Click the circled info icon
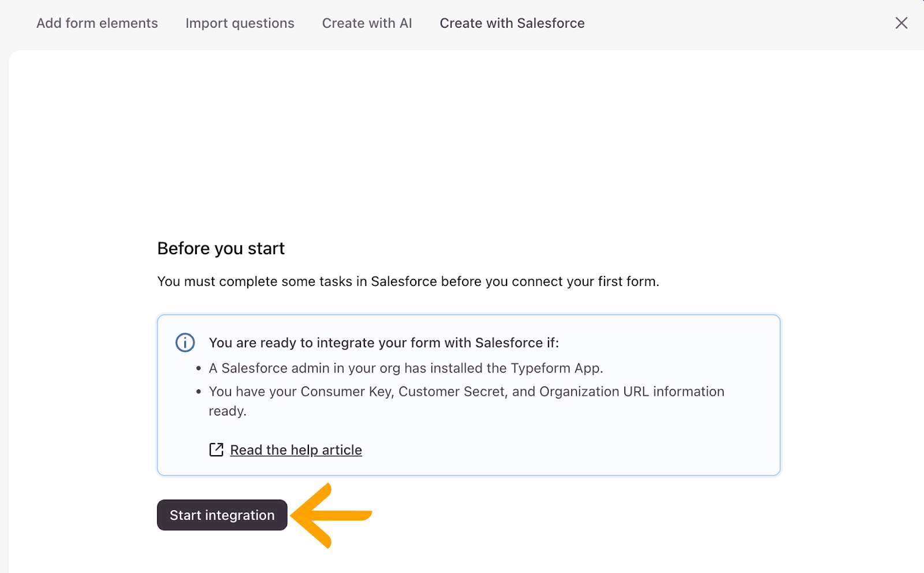 pyautogui.click(x=185, y=343)
